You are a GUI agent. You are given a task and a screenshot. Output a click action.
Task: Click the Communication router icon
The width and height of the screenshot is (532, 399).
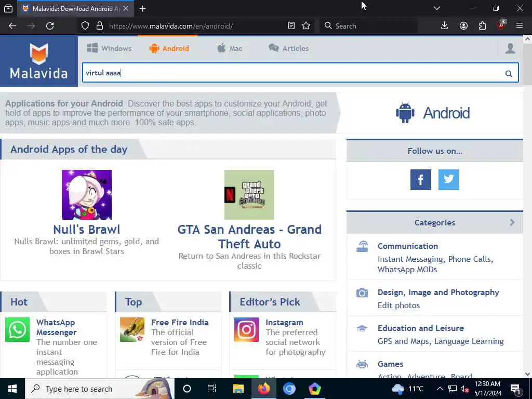coord(362,247)
